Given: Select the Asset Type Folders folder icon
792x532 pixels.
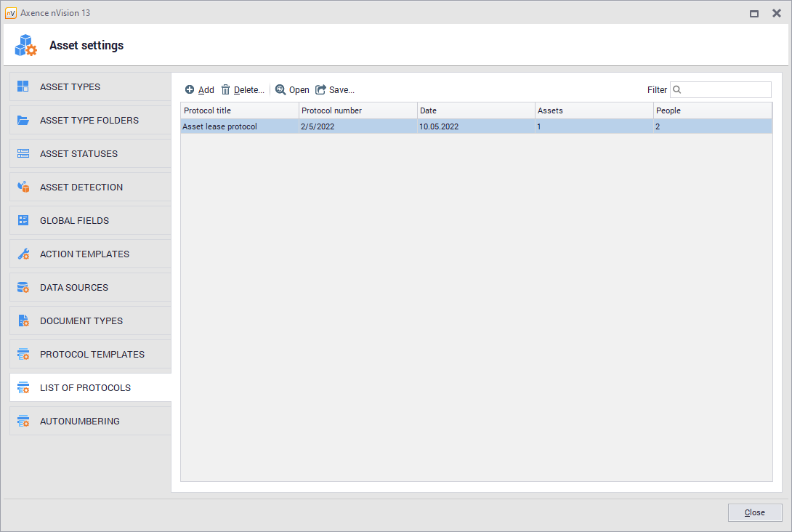Looking at the screenshot, I should pos(23,121).
